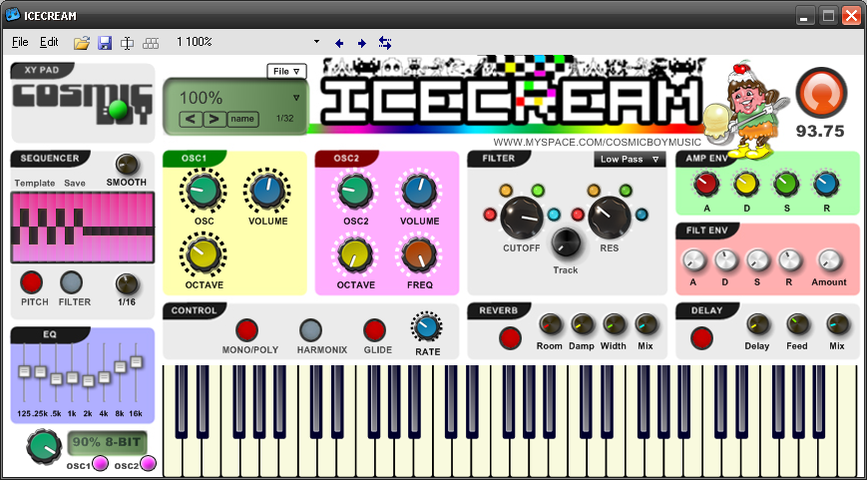Toggle the GLIDE button
This screenshot has height=480, width=867.
[374, 330]
